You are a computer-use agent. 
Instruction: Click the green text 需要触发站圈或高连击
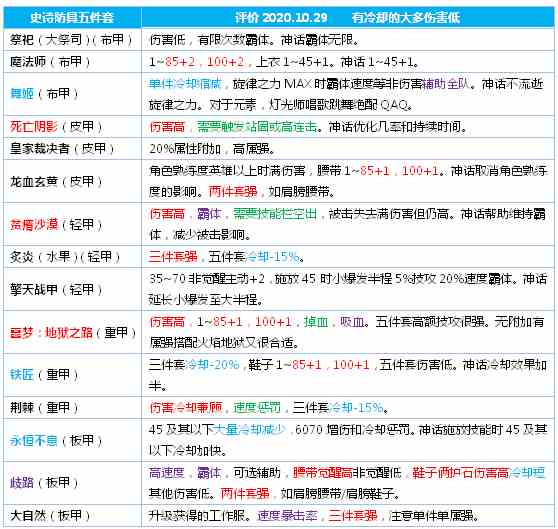[257, 127]
